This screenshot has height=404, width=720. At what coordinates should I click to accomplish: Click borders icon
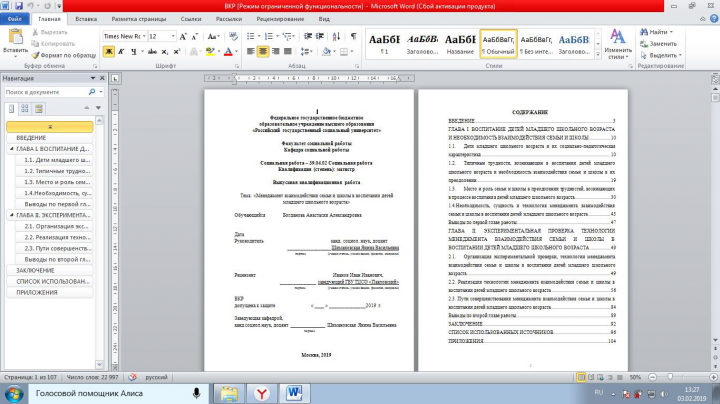point(343,51)
